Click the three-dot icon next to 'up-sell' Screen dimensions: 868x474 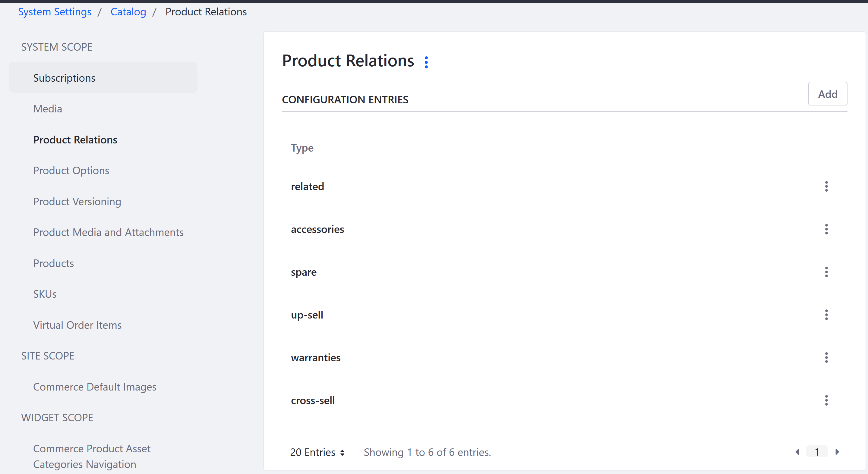pyautogui.click(x=826, y=315)
